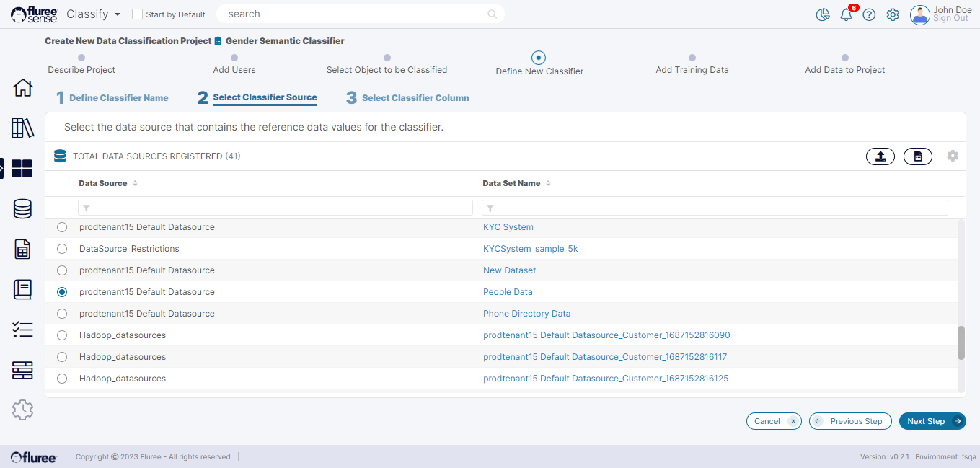Go to the Select Classifier Column tab

[x=415, y=98]
